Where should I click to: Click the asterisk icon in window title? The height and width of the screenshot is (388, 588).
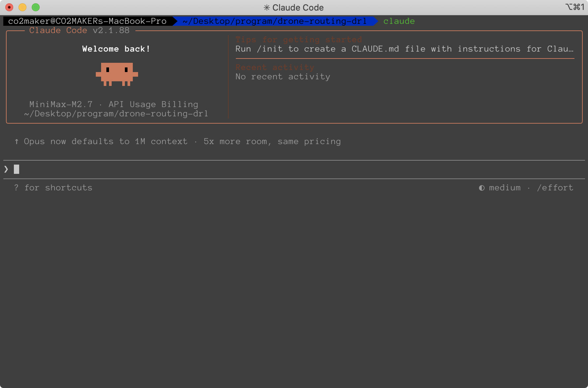coord(267,8)
